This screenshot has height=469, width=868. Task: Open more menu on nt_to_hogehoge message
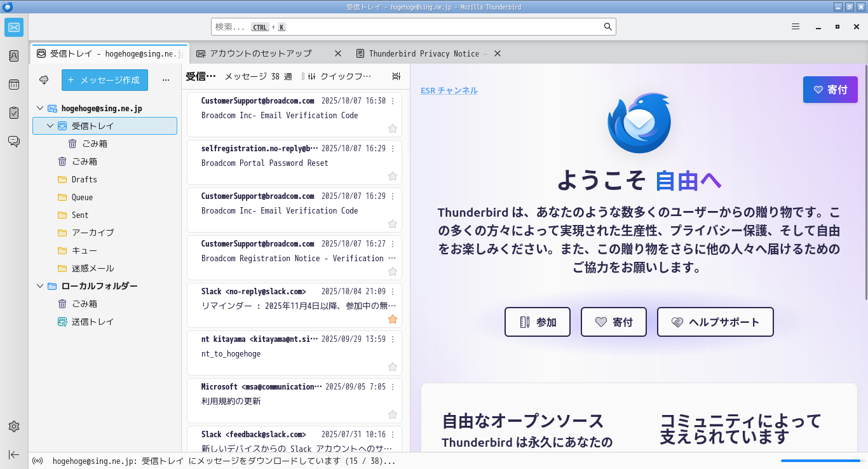pyautogui.click(x=393, y=339)
